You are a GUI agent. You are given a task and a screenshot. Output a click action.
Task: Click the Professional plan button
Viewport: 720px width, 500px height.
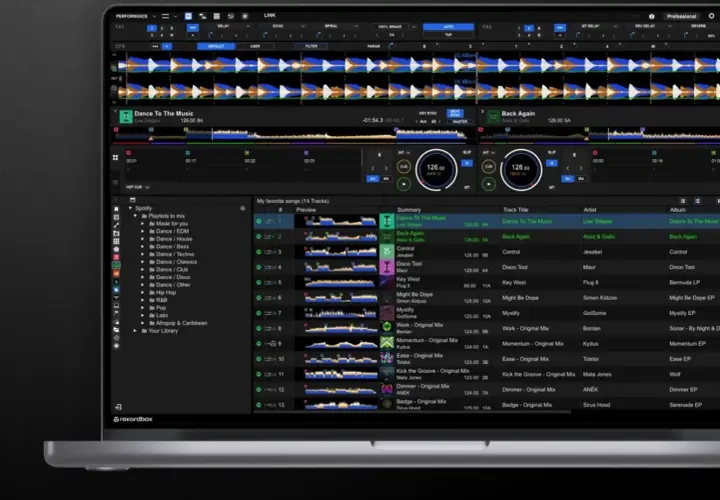681,16
